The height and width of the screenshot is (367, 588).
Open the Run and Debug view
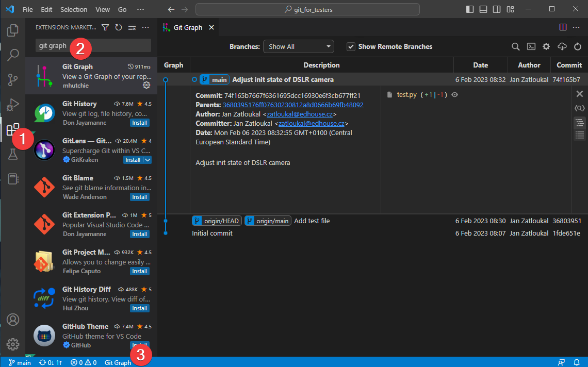(x=13, y=105)
